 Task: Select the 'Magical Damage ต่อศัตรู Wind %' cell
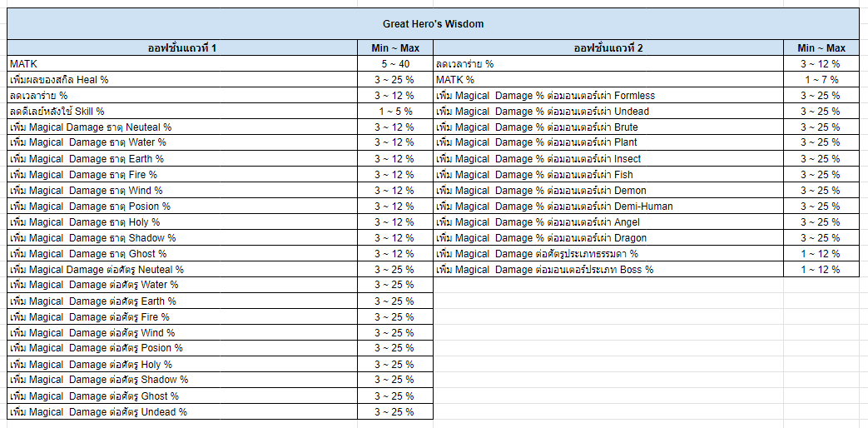(182, 333)
